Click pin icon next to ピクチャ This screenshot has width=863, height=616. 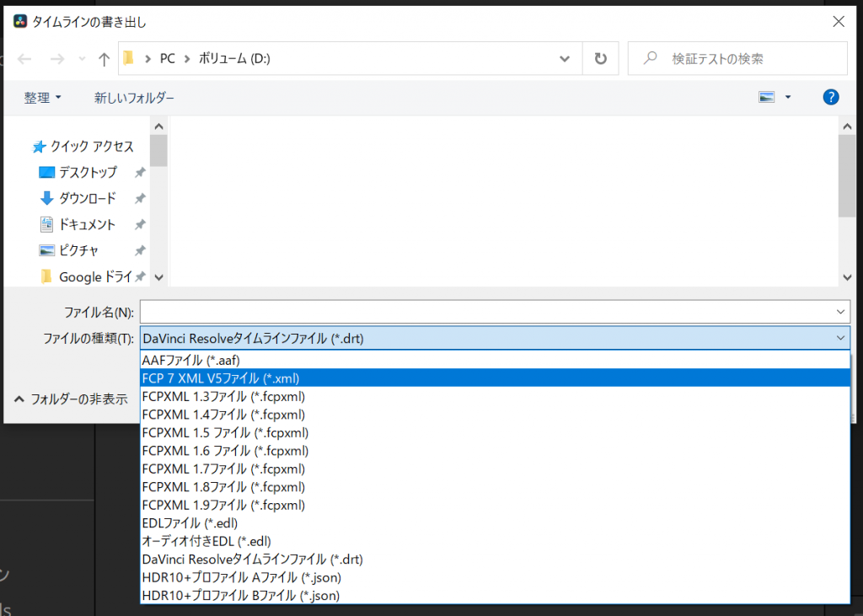pos(140,250)
